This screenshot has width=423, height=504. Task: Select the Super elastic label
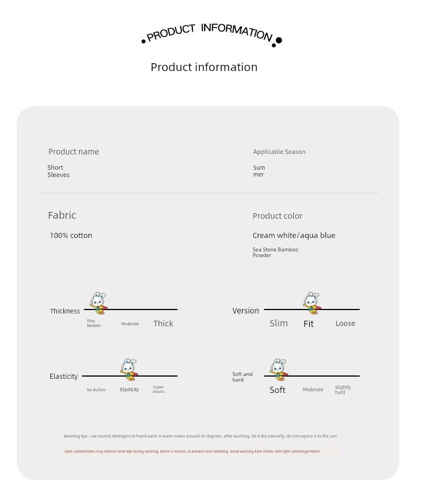tap(158, 389)
